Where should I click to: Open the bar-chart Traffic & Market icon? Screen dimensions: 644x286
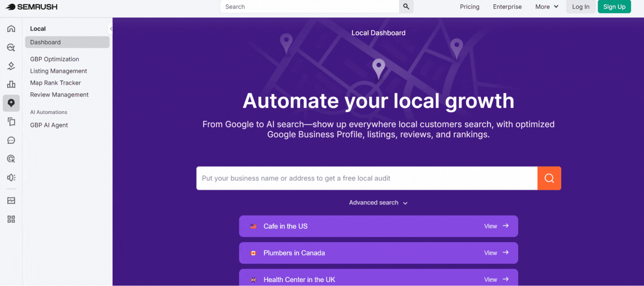click(x=11, y=84)
